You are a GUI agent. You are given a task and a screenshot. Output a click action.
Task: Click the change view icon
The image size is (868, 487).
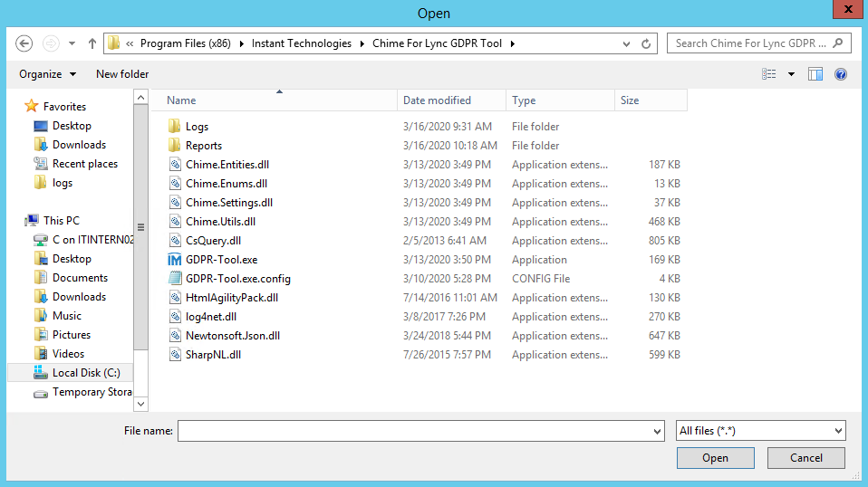pyautogui.click(x=769, y=74)
